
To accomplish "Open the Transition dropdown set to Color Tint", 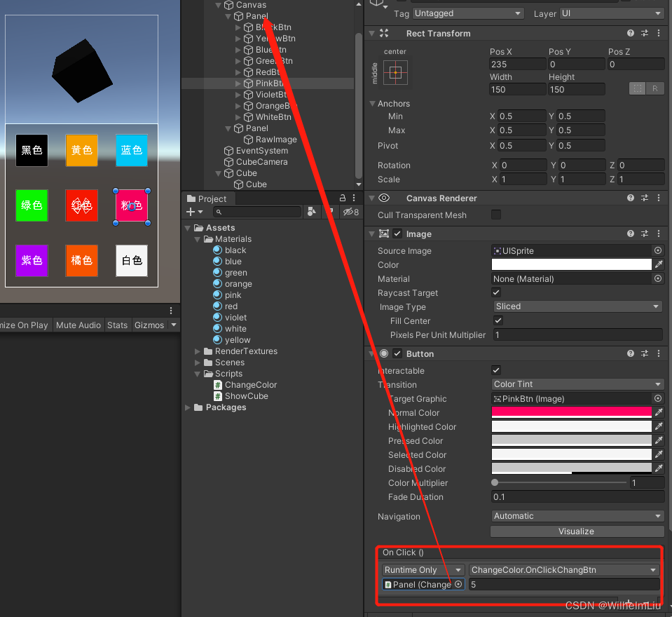I will [577, 384].
